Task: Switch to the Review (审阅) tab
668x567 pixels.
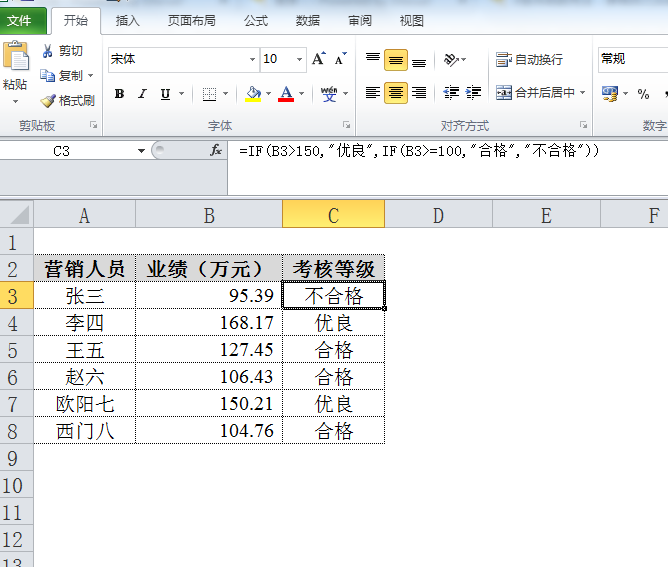Action: click(360, 20)
